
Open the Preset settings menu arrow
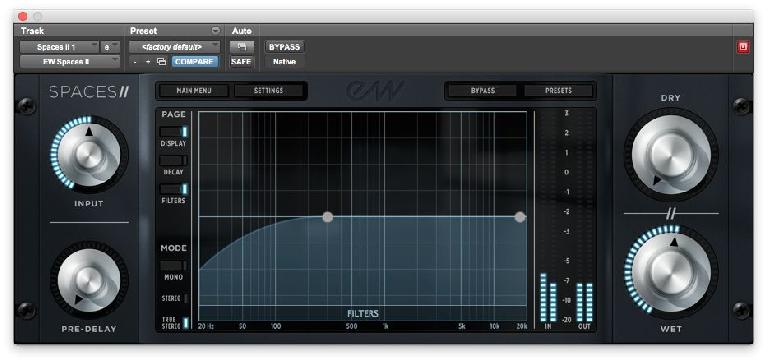tap(216, 30)
